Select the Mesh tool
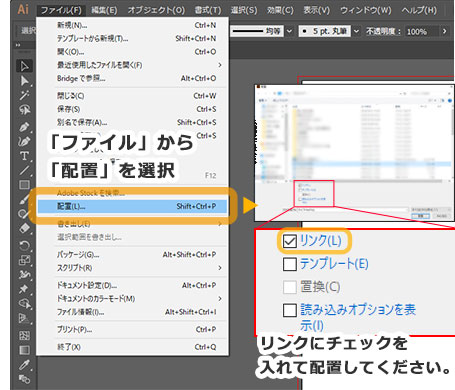 pos(24,335)
